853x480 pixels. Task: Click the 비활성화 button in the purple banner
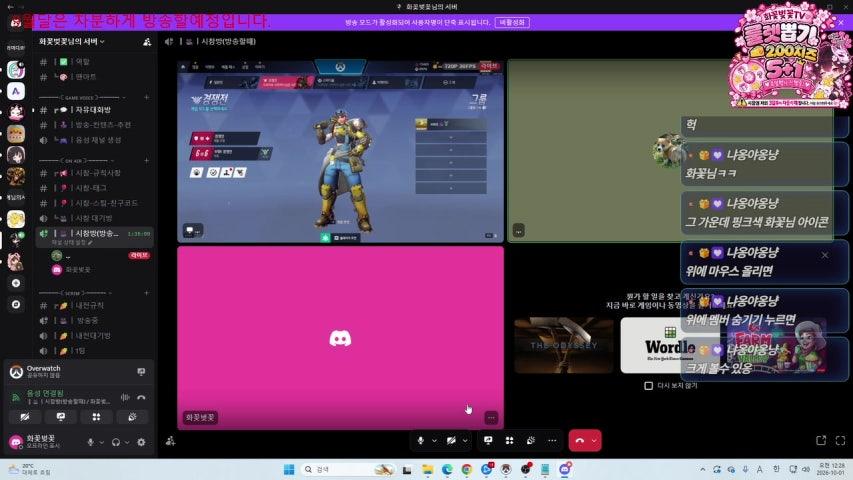(512, 22)
